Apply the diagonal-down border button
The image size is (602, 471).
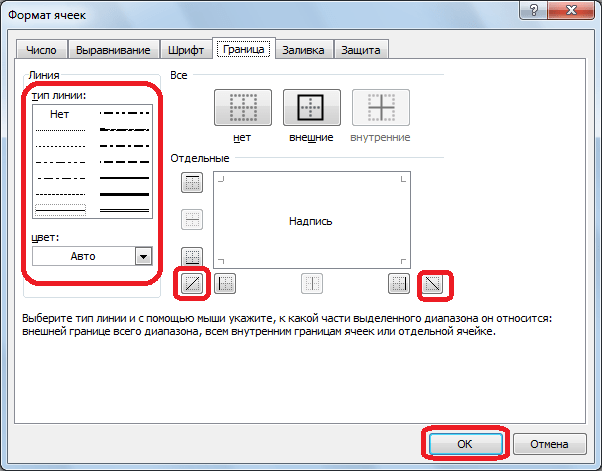pyautogui.click(x=432, y=284)
